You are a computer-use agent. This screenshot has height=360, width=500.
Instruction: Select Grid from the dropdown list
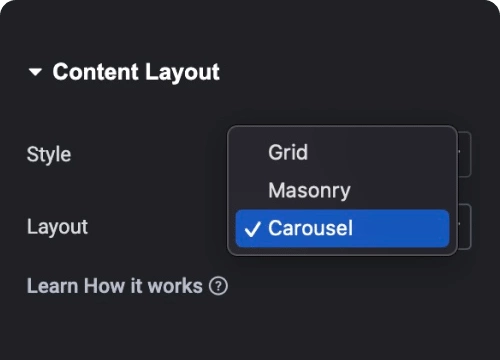tap(342, 152)
